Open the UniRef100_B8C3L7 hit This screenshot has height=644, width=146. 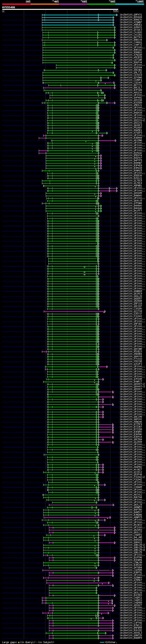click(131, 87)
